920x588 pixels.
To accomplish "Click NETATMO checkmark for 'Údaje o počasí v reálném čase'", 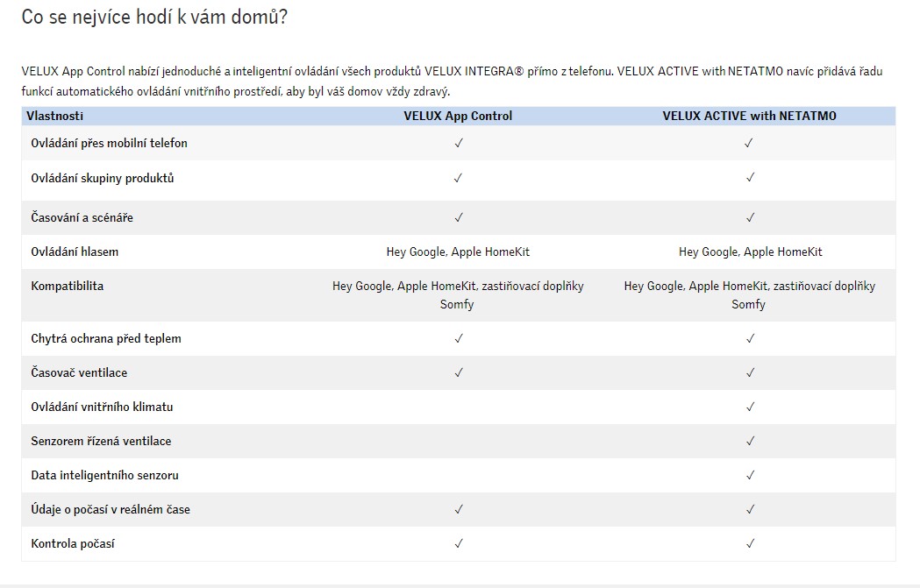I will click(x=750, y=509).
